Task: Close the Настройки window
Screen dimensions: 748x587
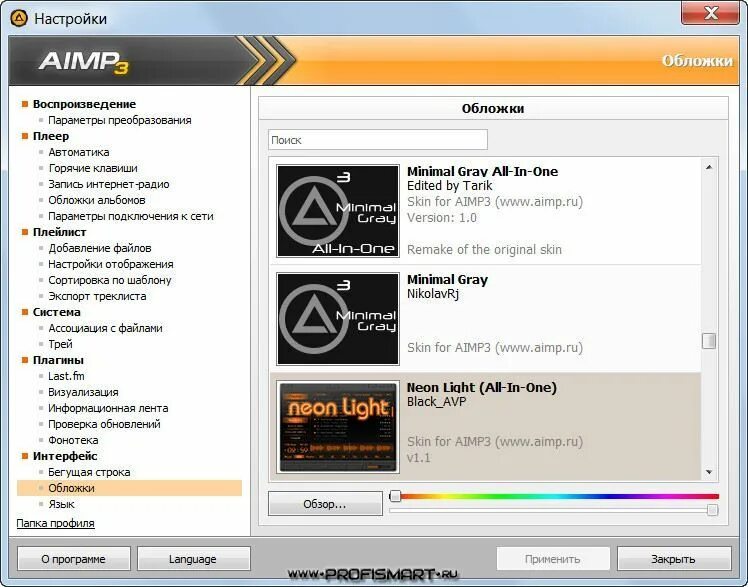Action: point(710,13)
